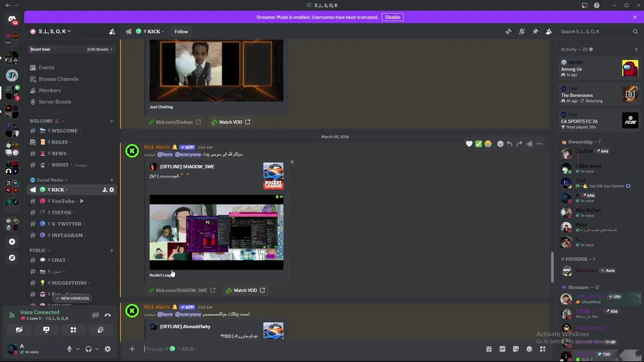This screenshot has width=644, height=362.
Task: Remove the SHADOW_SWE embed with X
Action: [x=292, y=162]
